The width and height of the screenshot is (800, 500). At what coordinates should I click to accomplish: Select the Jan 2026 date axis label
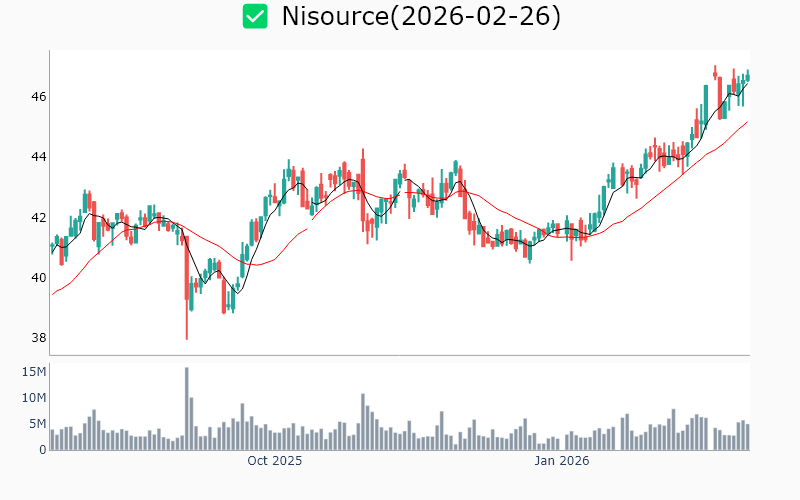561,461
